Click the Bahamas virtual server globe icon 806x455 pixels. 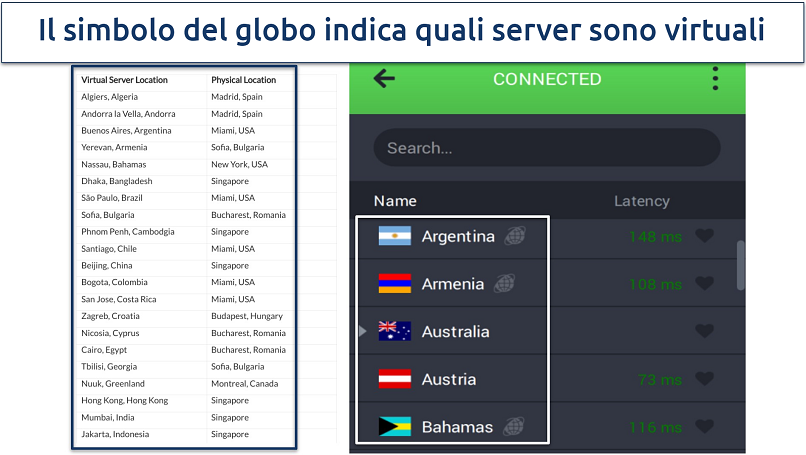click(513, 427)
